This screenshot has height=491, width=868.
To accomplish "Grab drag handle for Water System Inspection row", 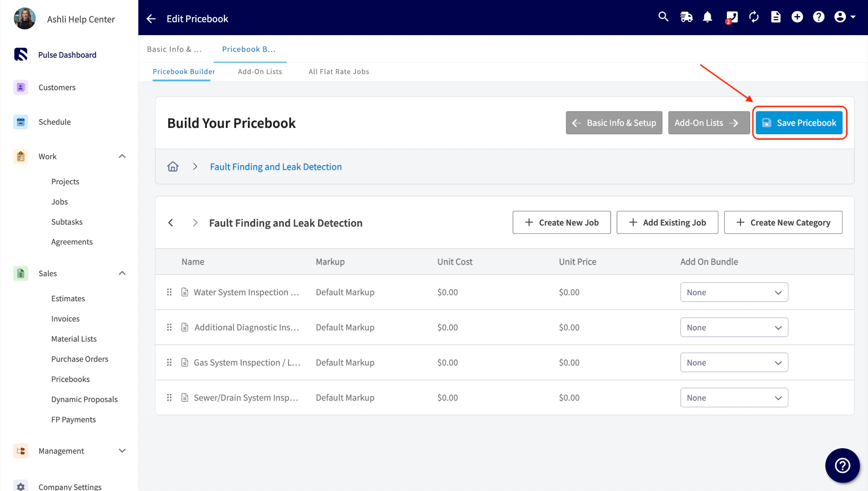I will click(169, 292).
